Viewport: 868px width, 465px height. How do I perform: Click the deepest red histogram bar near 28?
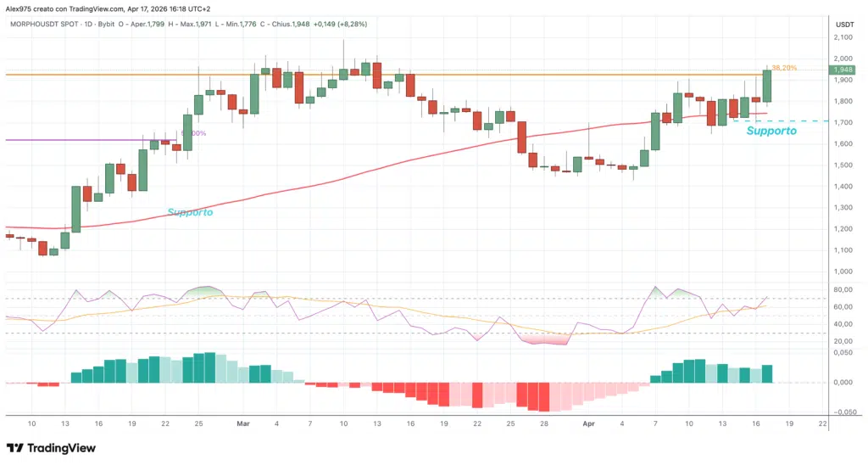pos(543,396)
